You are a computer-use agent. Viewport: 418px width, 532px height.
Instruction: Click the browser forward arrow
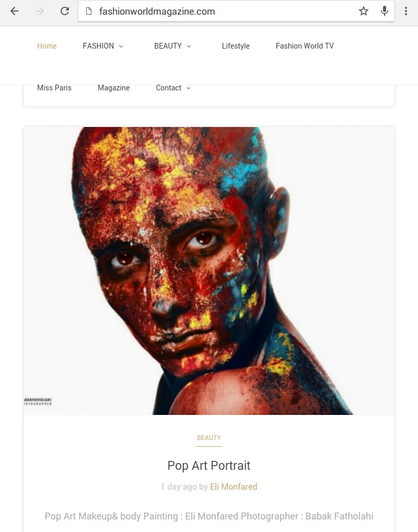[40, 11]
